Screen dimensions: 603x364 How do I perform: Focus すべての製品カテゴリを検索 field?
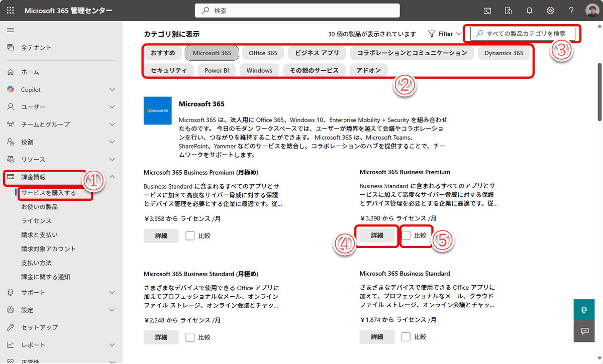coord(523,34)
